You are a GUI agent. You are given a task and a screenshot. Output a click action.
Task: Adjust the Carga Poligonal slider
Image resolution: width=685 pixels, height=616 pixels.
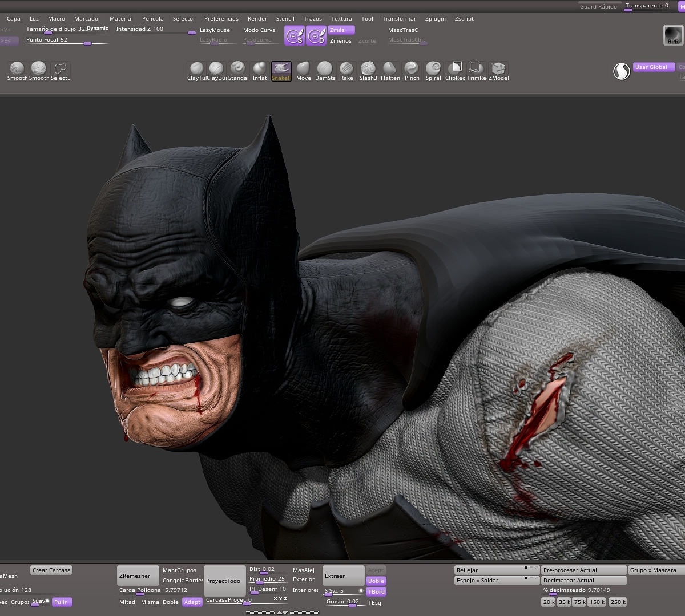160,591
